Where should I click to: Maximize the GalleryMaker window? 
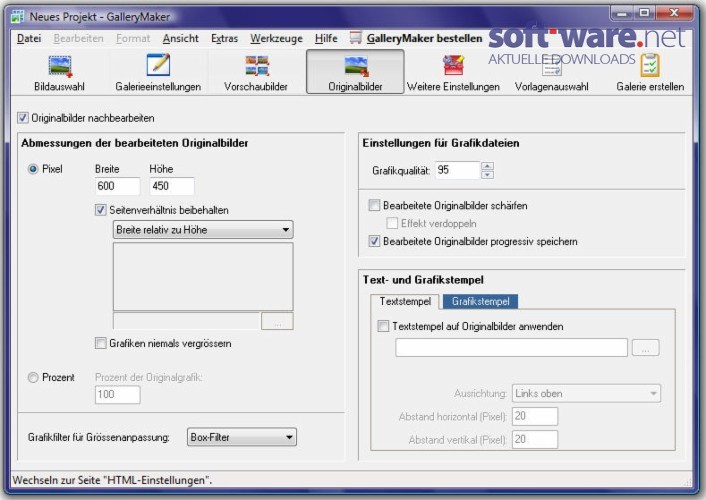pyautogui.click(x=645, y=13)
